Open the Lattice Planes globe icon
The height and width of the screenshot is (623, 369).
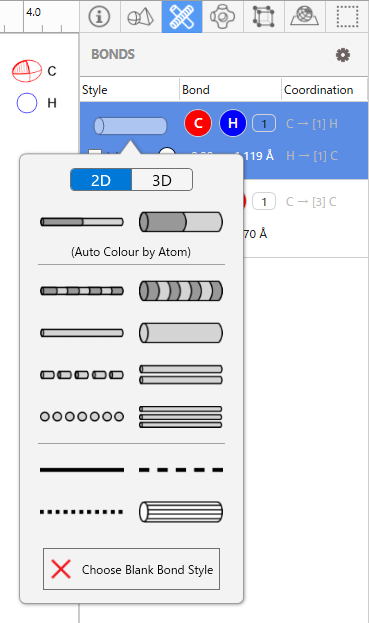[x=305, y=17]
